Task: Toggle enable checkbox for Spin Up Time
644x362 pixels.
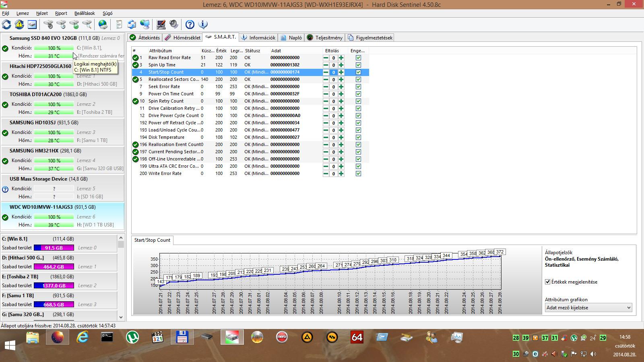Action: point(358,65)
